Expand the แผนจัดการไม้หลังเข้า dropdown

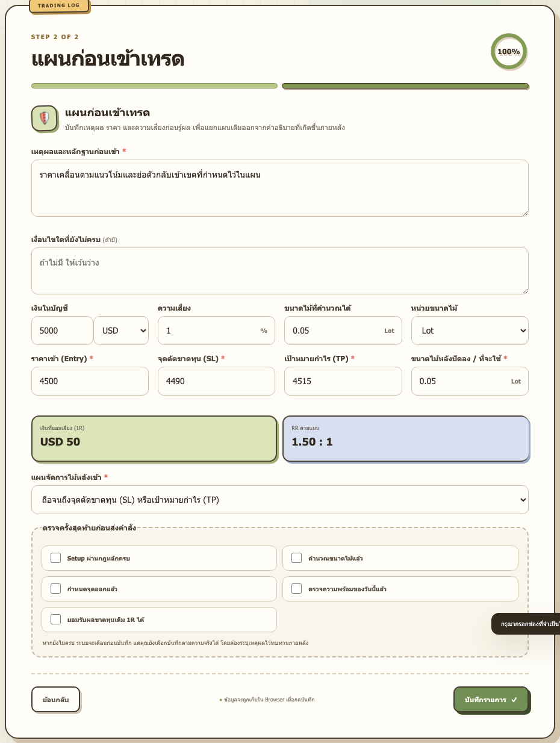280,500
